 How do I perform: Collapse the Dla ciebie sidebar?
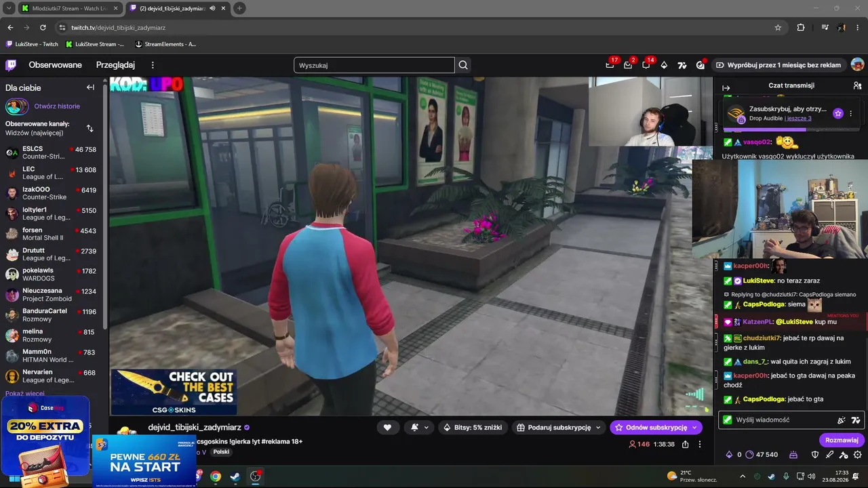tap(90, 87)
